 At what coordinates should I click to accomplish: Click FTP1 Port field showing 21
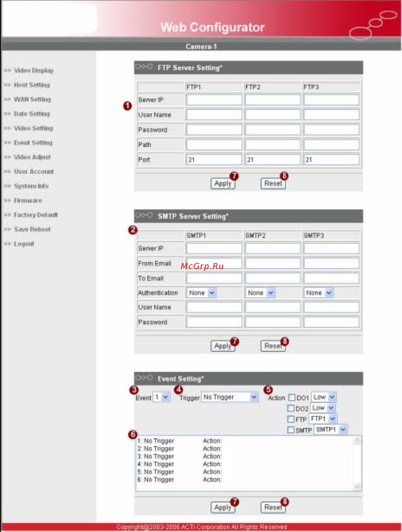pos(214,160)
